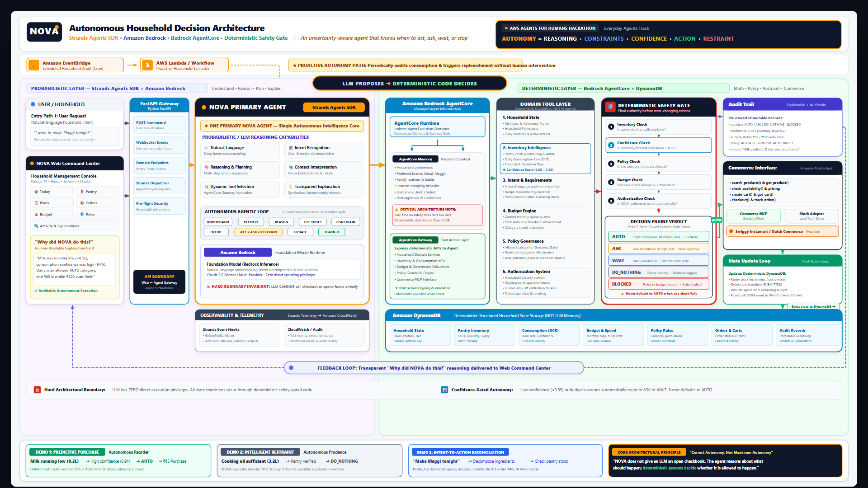Open the Pantry Inventory DynamoDB table card
The height and width of the screenshot is (488, 868).
coord(485,336)
